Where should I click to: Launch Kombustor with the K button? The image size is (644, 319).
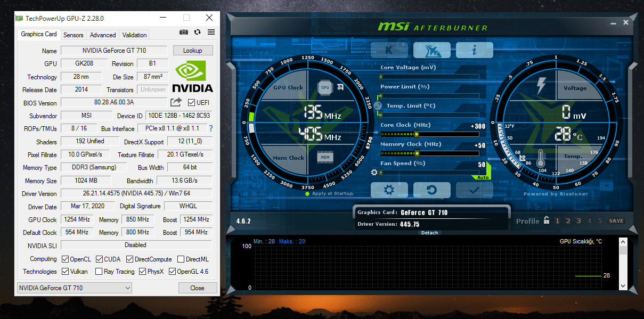click(389, 50)
